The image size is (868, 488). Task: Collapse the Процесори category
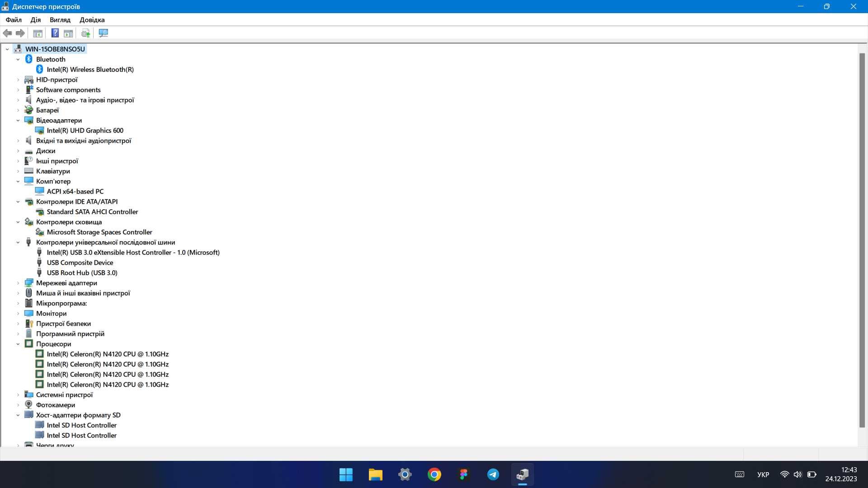pyautogui.click(x=18, y=344)
